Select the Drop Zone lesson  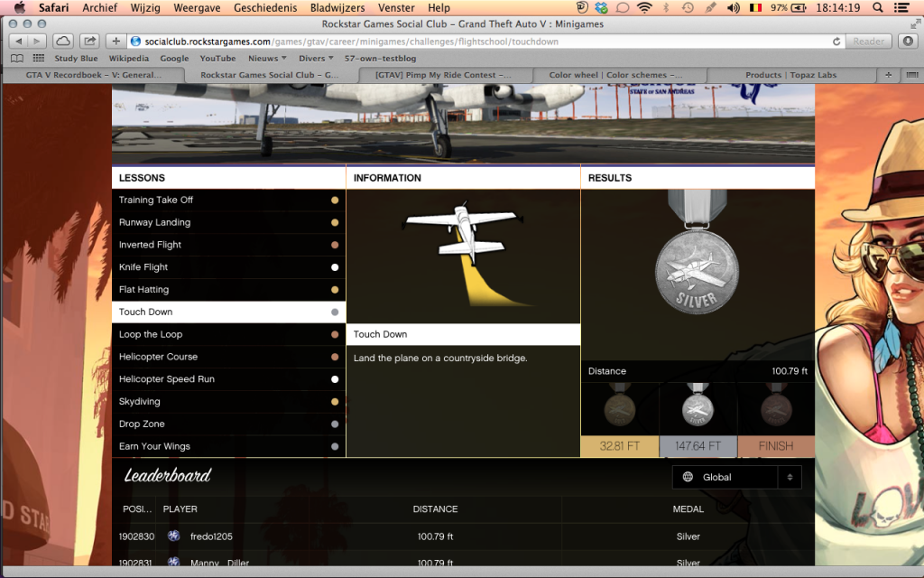228,424
